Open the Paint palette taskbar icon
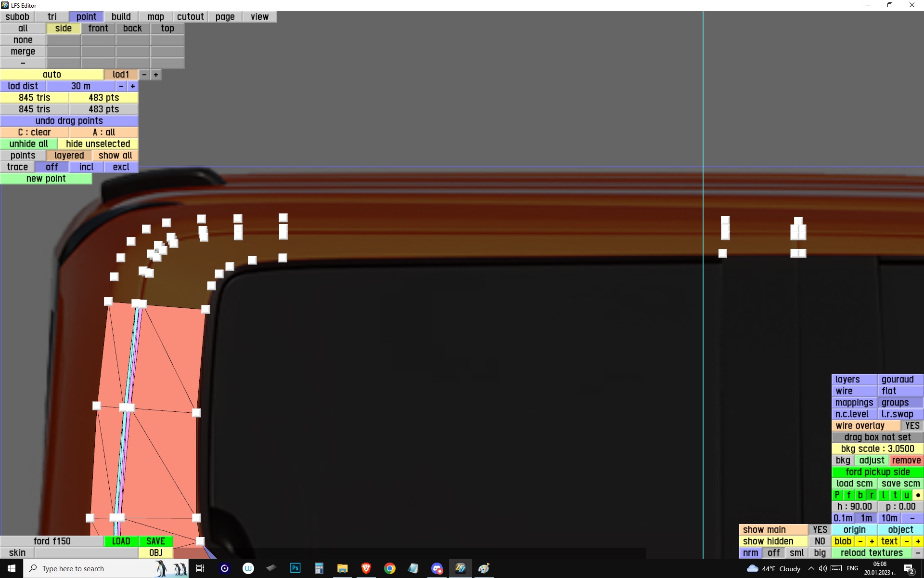Screen dimensions: 924x578 [x=484, y=568]
